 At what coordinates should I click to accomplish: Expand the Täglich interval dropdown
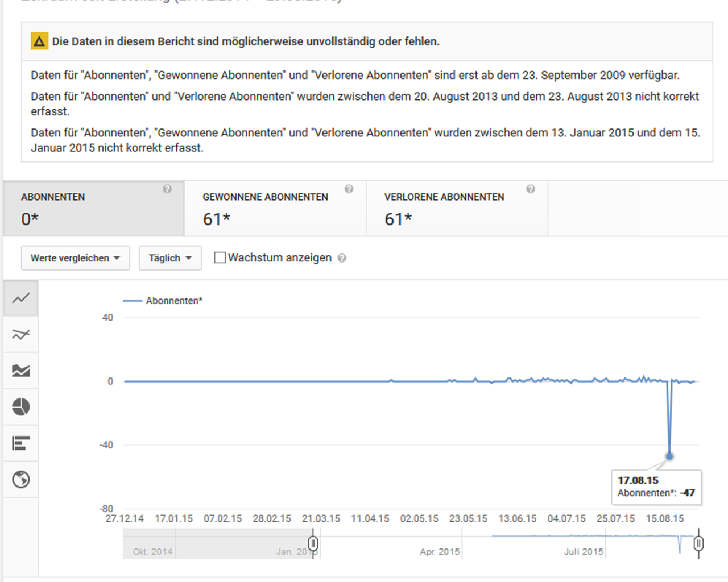click(x=170, y=258)
